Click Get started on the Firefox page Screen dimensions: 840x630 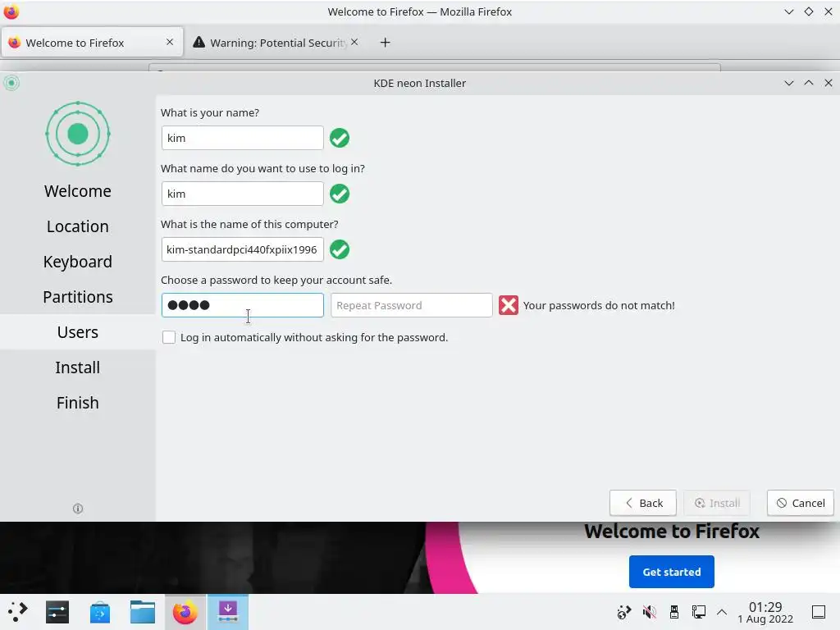pos(671,572)
